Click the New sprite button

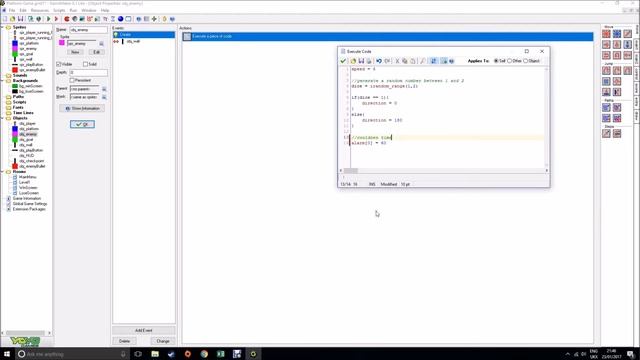click(x=75, y=52)
